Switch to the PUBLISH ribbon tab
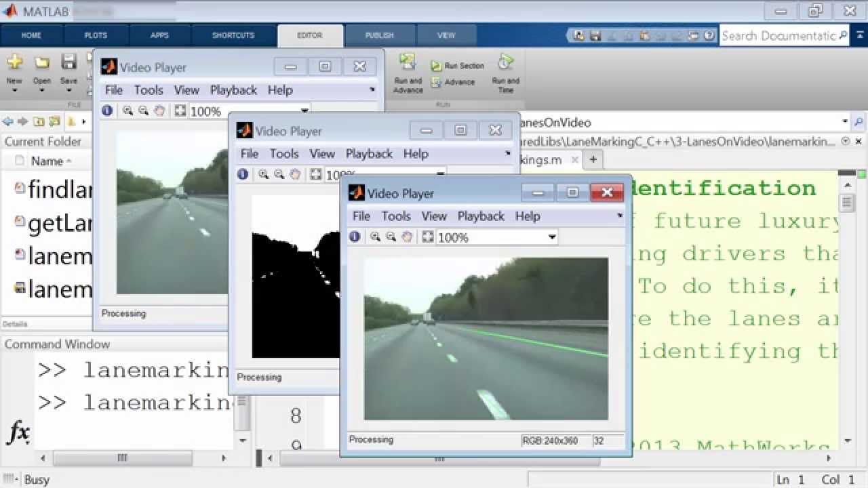The height and width of the screenshot is (488, 868). [x=379, y=35]
